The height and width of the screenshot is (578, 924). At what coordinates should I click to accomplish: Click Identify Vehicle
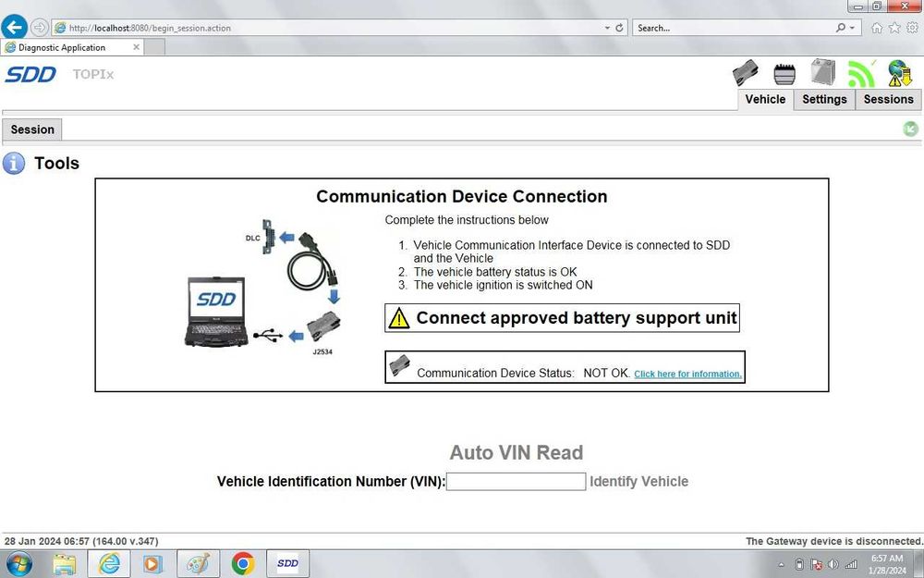click(x=638, y=481)
